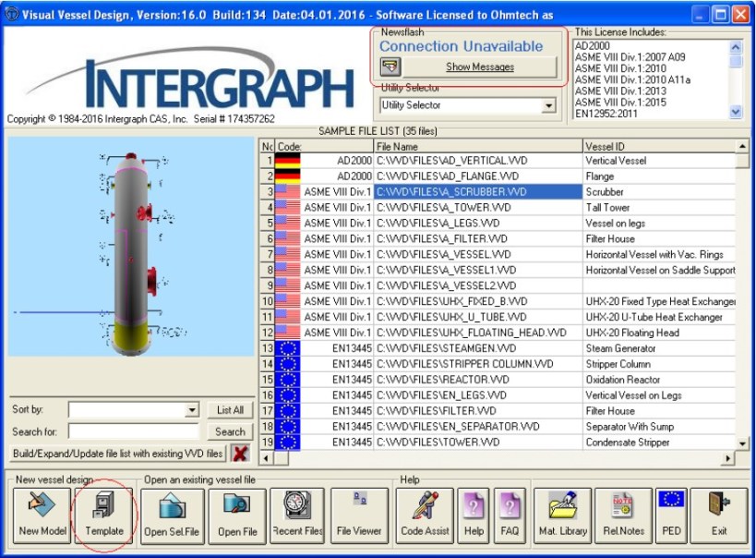Click the Search for input field
Viewport: 756px width, 558px height.
coord(134,431)
